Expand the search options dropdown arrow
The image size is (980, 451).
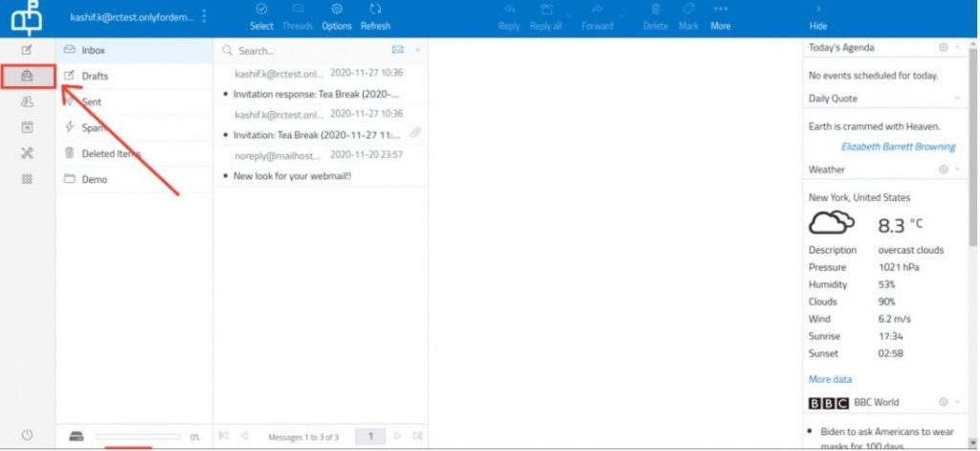[417, 50]
